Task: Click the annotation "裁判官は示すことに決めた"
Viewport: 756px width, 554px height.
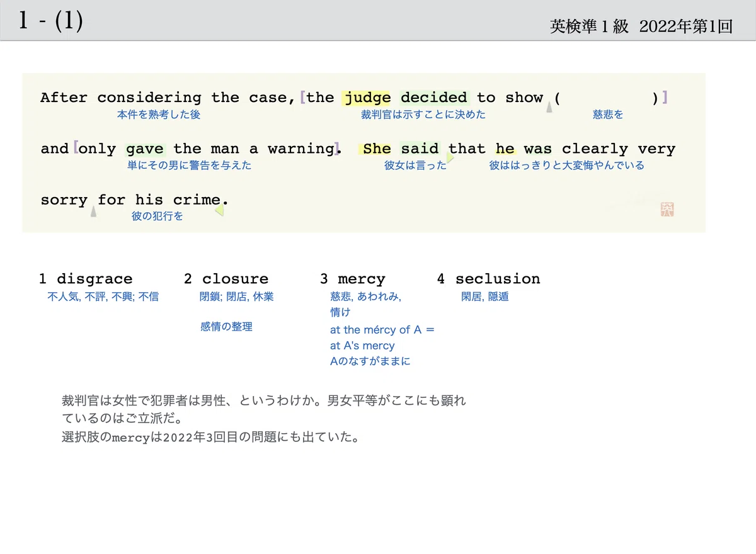Action: tap(423, 115)
